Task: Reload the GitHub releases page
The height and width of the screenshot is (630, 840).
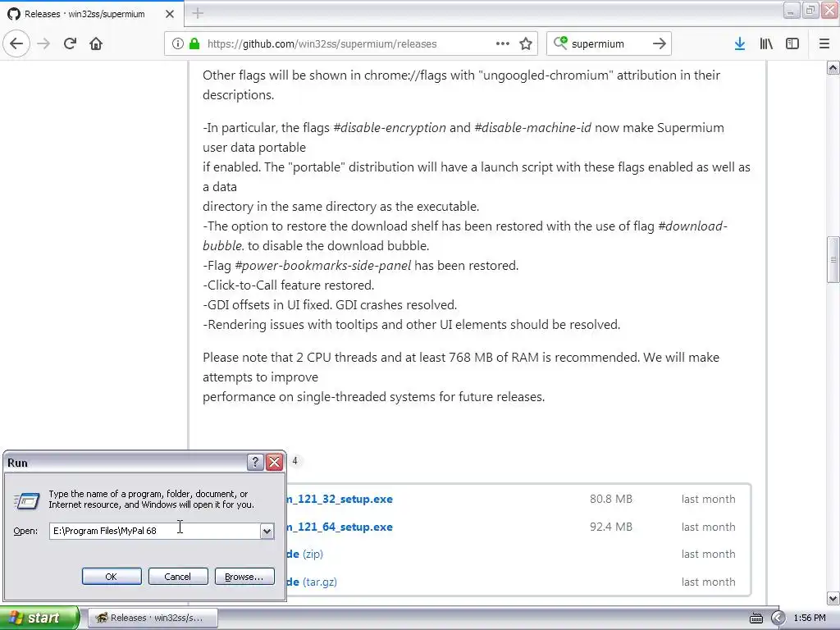Action: pos(70,43)
